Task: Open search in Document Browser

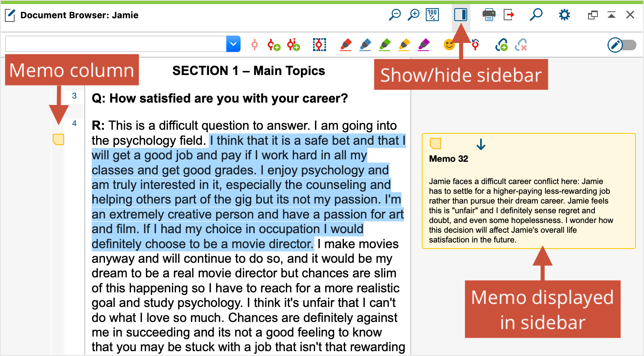Action: tap(536, 15)
